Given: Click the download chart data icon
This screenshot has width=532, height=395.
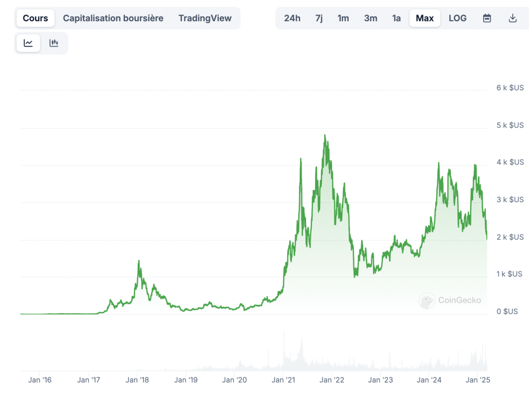Looking at the screenshot, I should (x=513, y=18).
